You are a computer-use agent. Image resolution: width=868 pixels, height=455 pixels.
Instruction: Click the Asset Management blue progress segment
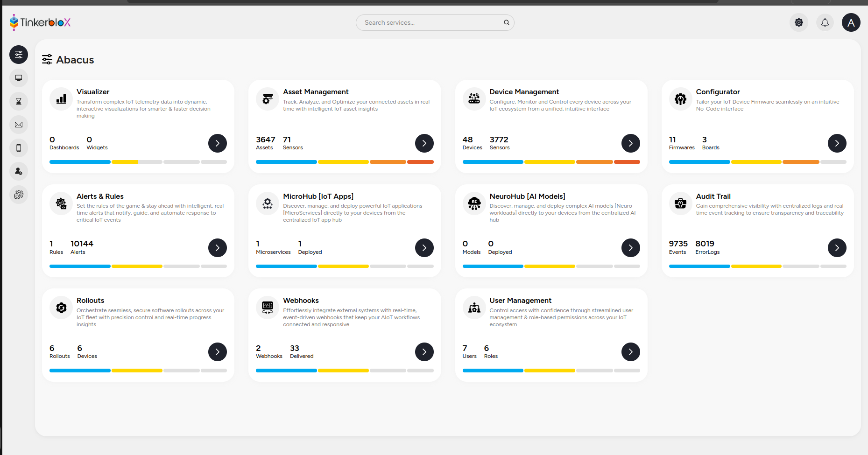pos(286,162)
